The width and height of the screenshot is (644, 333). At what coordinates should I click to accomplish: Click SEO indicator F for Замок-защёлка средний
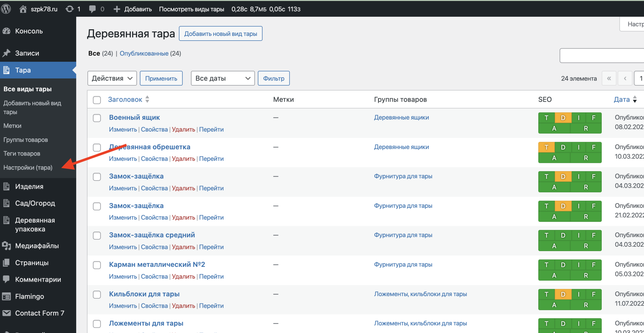click(x=594, y=235)
